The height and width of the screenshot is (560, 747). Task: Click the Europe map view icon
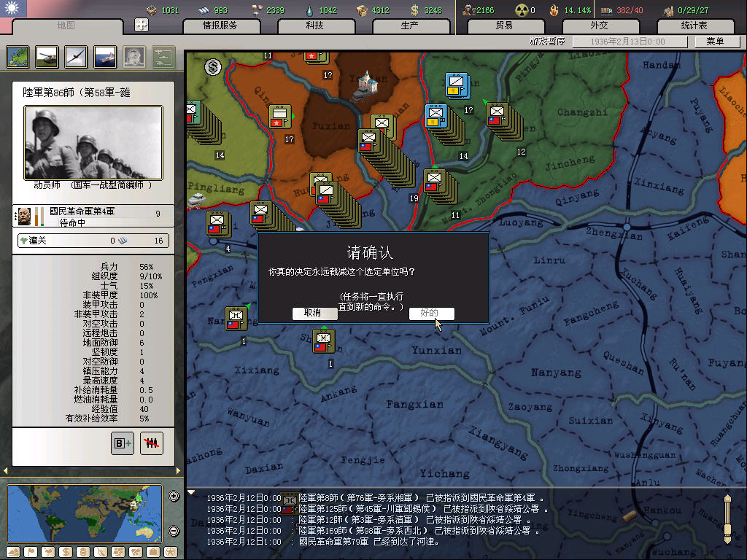(x=18, y=56)
